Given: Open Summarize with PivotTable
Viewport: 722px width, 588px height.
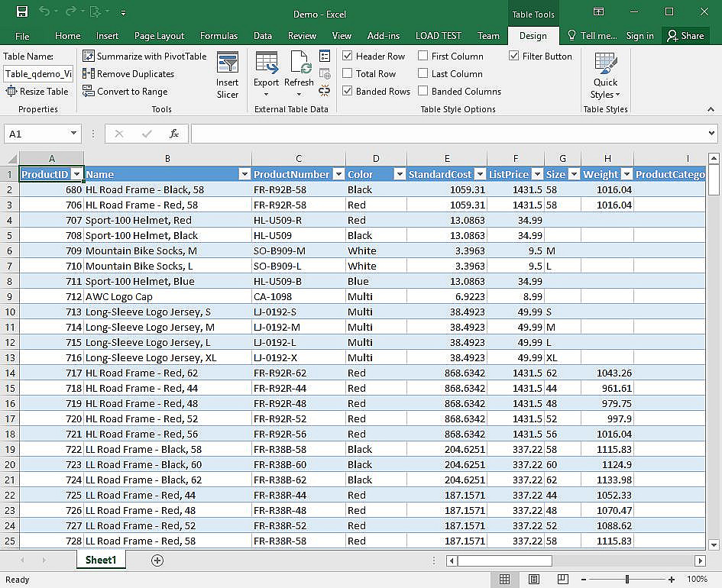Looking at the screenshot, I should click(x=144, y=56).
